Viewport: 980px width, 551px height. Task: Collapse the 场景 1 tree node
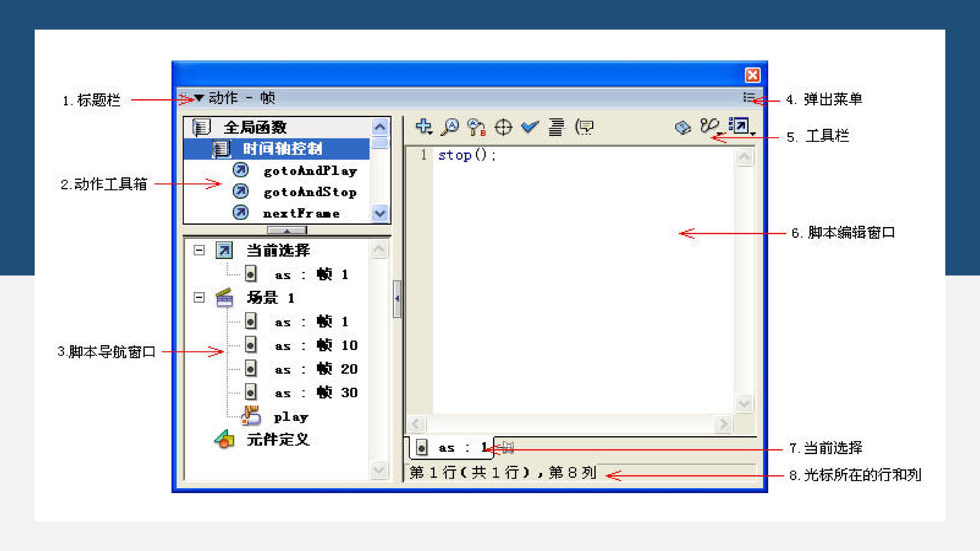coord(199,297)
